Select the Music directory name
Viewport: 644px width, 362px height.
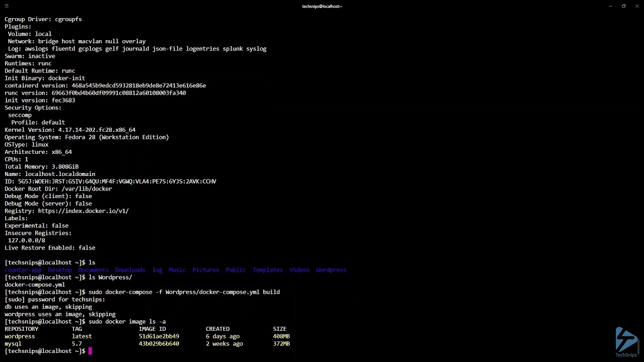coord(177,270)
